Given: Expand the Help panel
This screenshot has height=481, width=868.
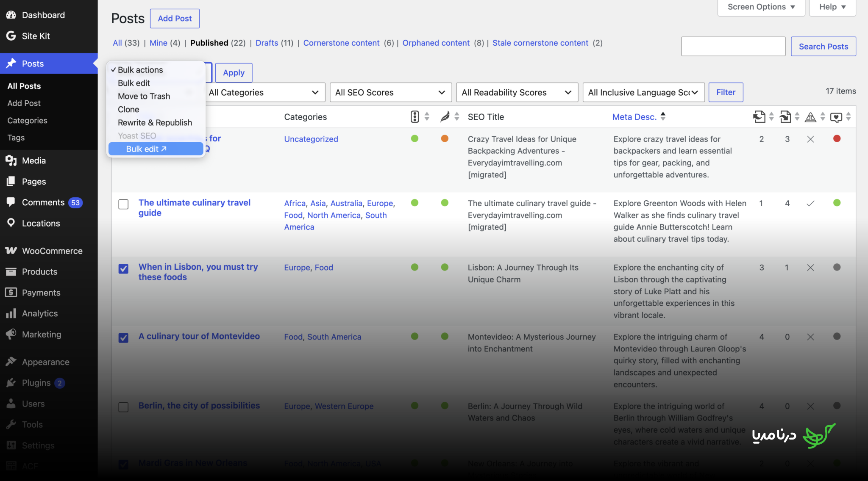Looking at the screenshot, I should [832, 7].
